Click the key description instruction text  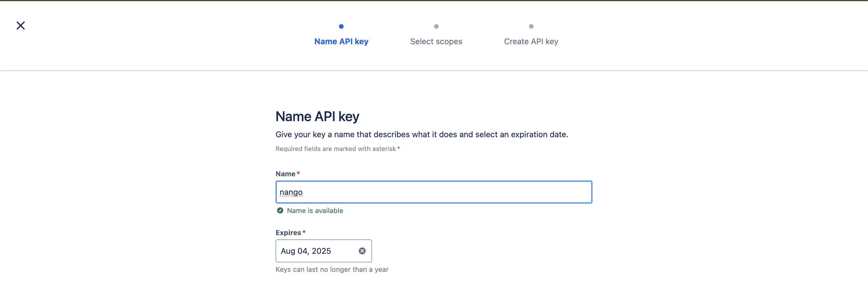[422, 134]
